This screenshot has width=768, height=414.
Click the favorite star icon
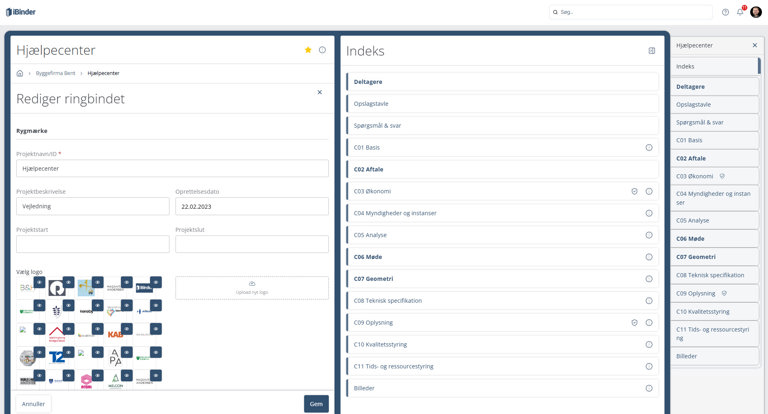click(308, 50)
